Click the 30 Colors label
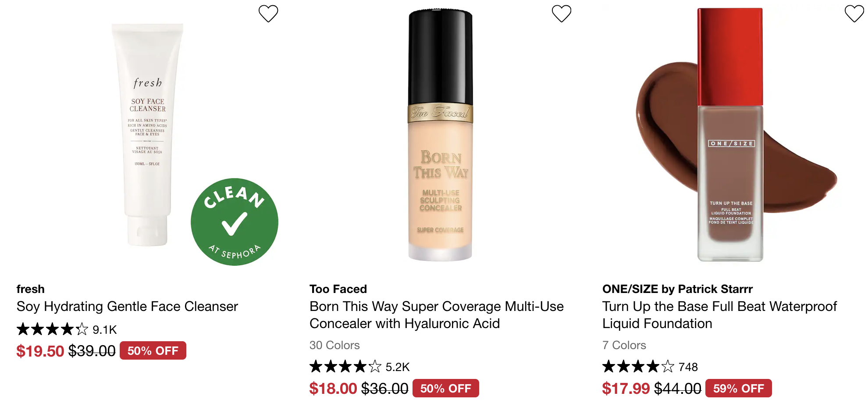Image resolution: width=868 pixels, height=407 pixels. 334,345
